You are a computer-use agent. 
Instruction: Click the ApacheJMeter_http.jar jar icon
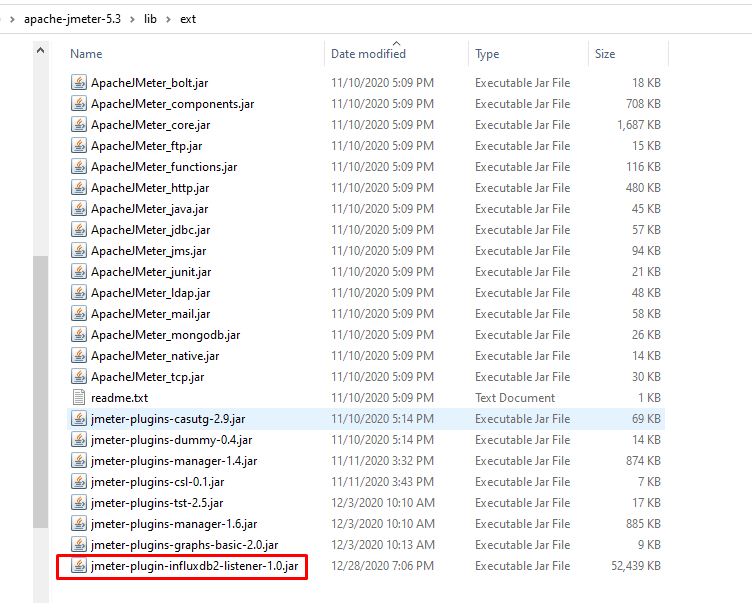(79, 188)
